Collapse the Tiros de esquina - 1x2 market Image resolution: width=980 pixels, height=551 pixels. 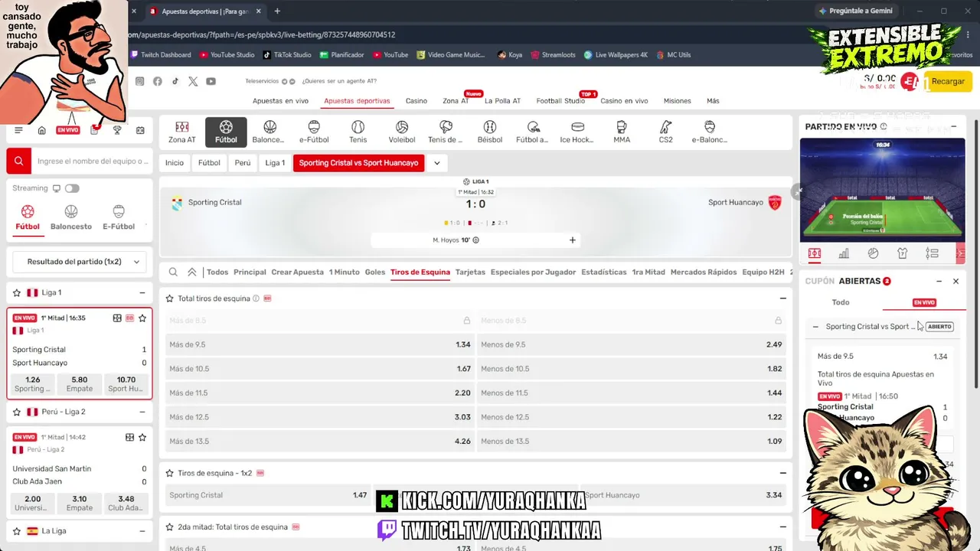coord(782,473)
